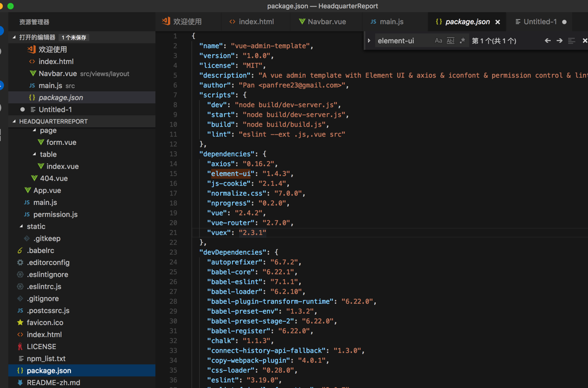Go to next match in find widget
Image resolution: width=588 pixels, height=388 pixels.
(x=560, y=41)
